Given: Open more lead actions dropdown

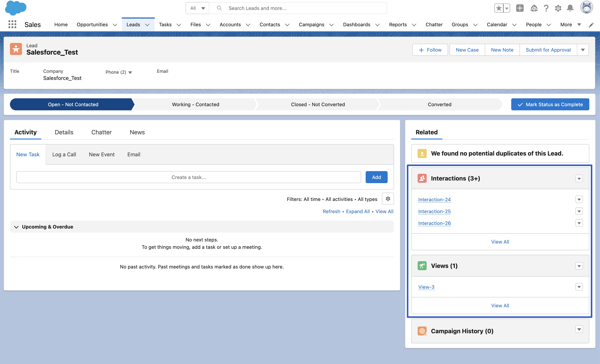Looking at the screenshot, I should (x=583, y=50).
